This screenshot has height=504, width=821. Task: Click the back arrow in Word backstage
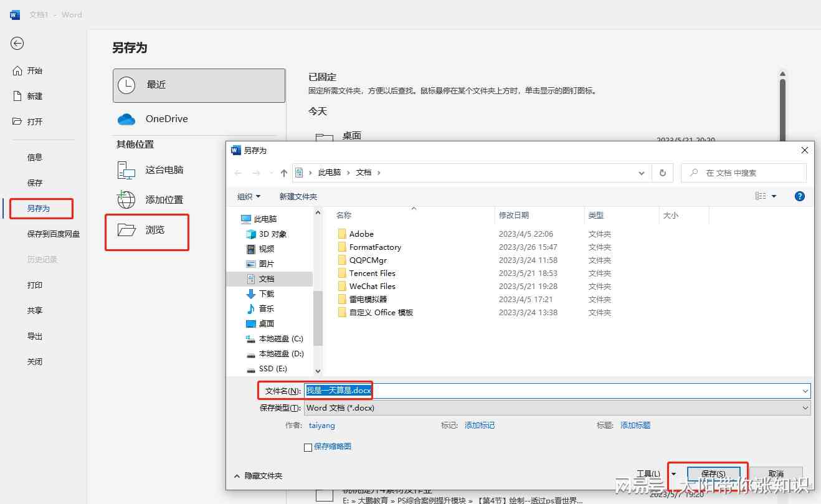(17, 43)
